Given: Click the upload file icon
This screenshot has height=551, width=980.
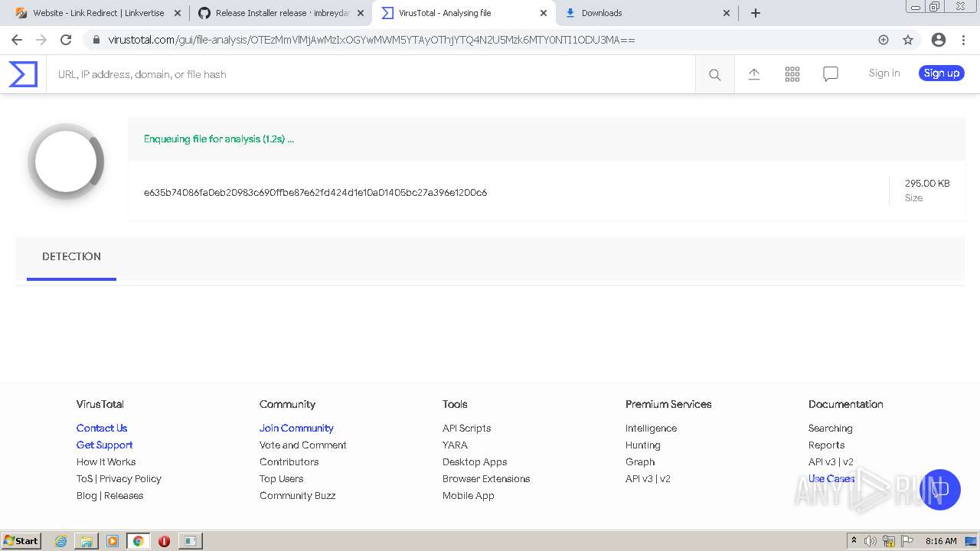Looking at the screenshot, I should tap(754, 74).
